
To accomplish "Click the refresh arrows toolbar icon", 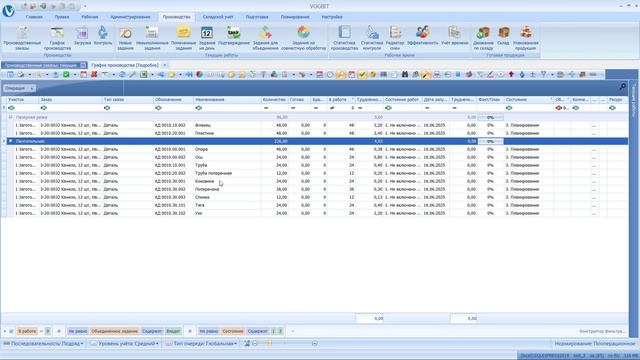I will pyautogui.click(x=122, y=74).
